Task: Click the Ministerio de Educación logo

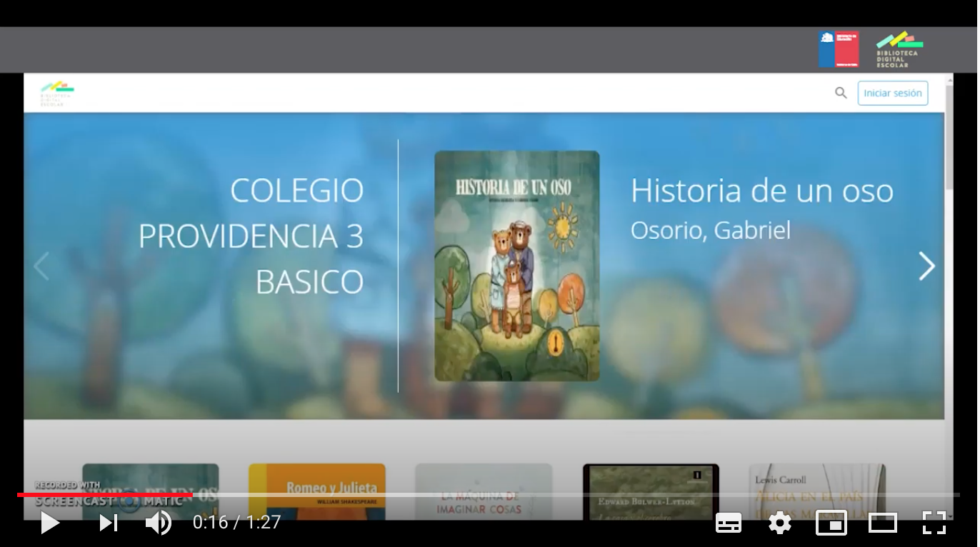Action: [839, 49]
